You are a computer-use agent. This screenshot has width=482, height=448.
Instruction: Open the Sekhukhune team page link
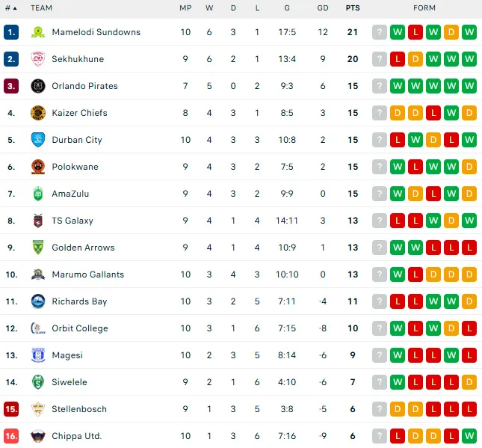click(78, 59)
